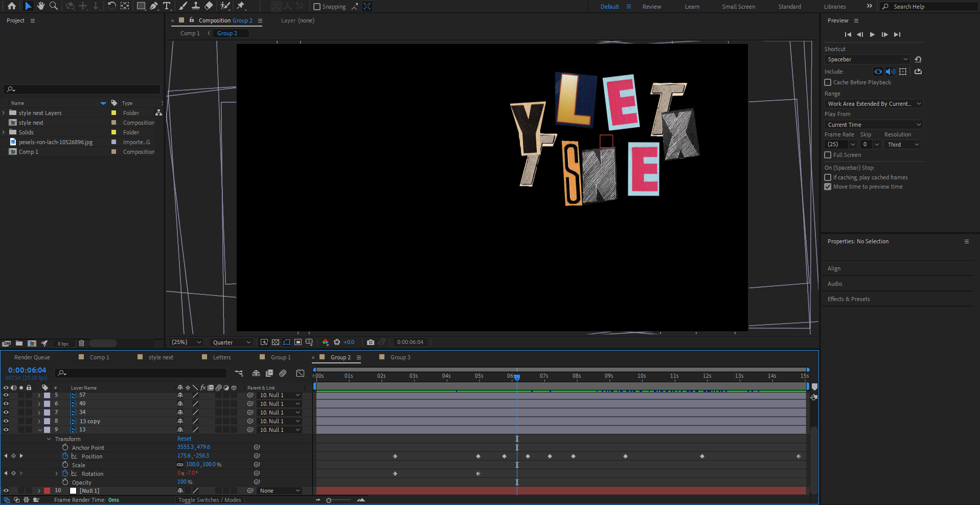Create a new folder in Project panel

pos(19,343)
